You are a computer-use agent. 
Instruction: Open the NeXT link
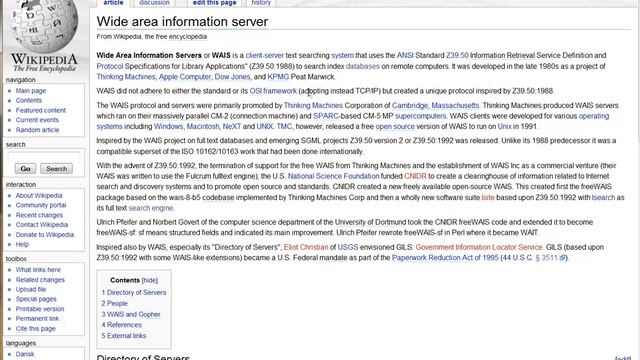tap(231, 127)
